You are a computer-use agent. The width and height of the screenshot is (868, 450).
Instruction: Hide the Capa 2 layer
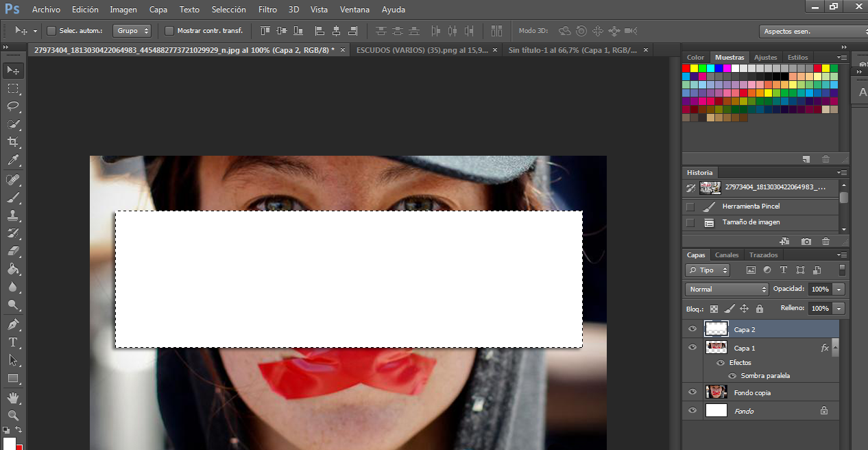[692, 329]
